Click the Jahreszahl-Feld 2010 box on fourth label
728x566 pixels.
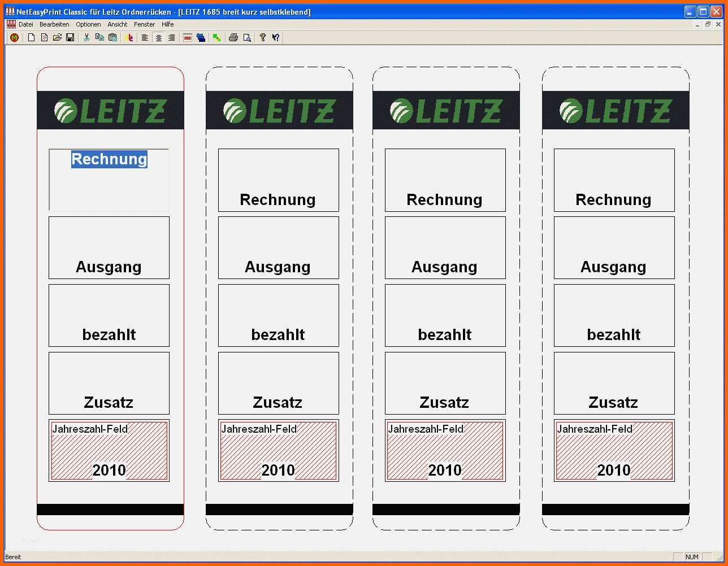[x=614, y=451]
